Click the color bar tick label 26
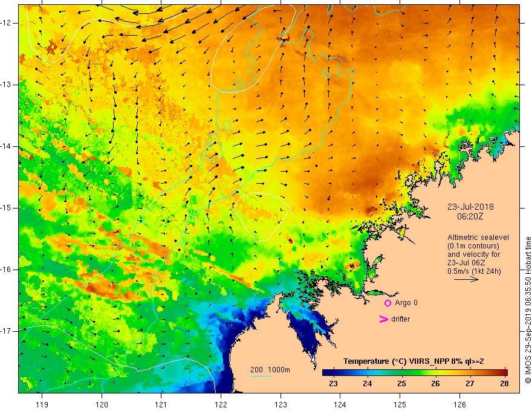The image size is (532, 411). 436,384
